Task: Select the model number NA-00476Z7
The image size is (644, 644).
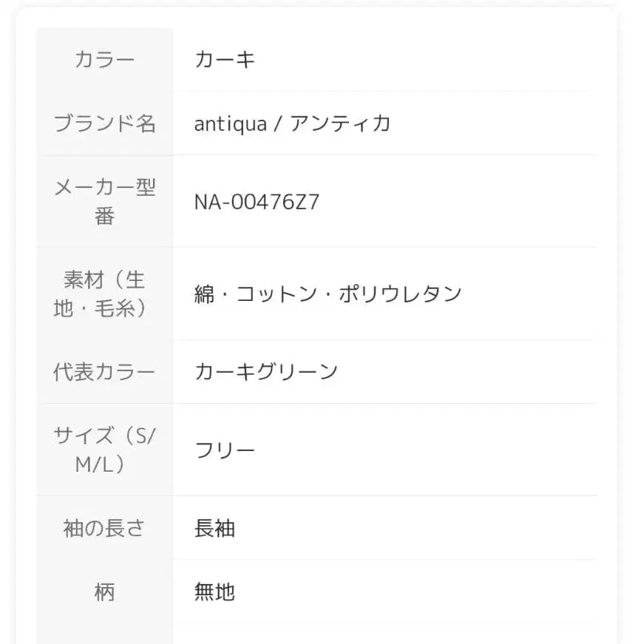Action: (x=257, y=202)
